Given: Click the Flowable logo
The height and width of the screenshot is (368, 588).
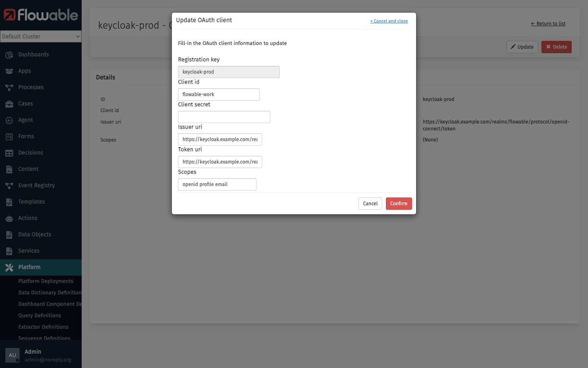Looking at the screenshot, I should [41, 15].
